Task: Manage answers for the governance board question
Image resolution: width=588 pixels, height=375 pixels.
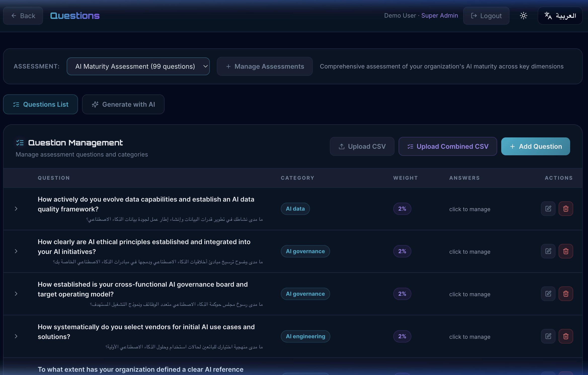Action: pos(469,294)
